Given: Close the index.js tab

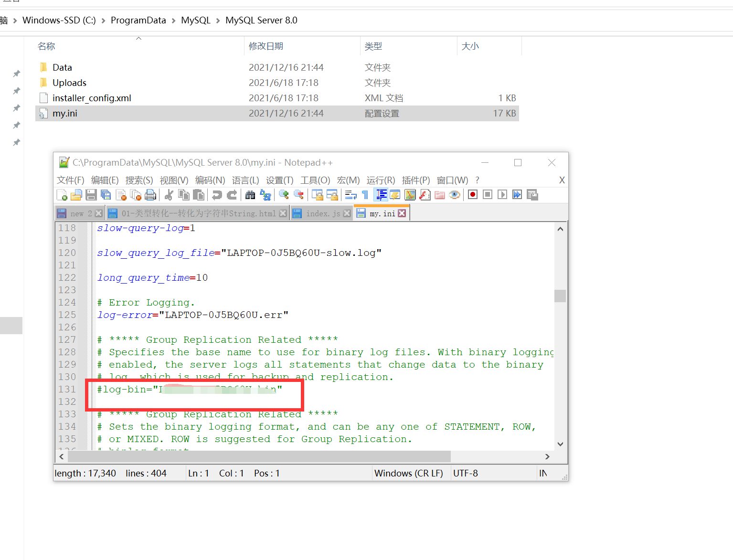Looking at the screenshot, I should coord(347,213).
